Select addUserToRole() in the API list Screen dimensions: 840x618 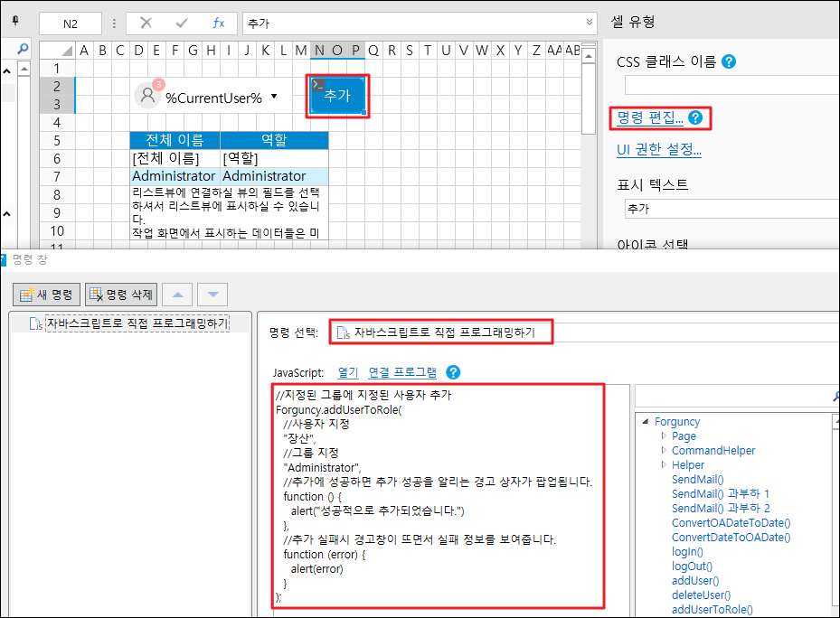[x=712, y=610]
